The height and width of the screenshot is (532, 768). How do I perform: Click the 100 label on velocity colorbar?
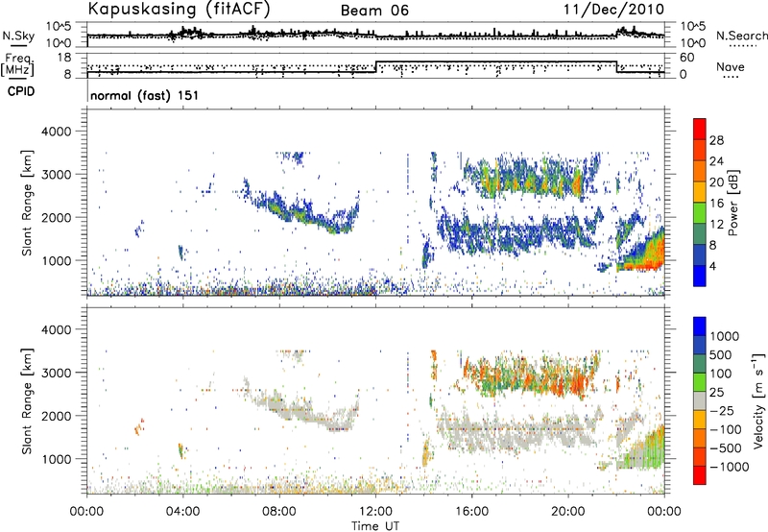click(721, 374)
